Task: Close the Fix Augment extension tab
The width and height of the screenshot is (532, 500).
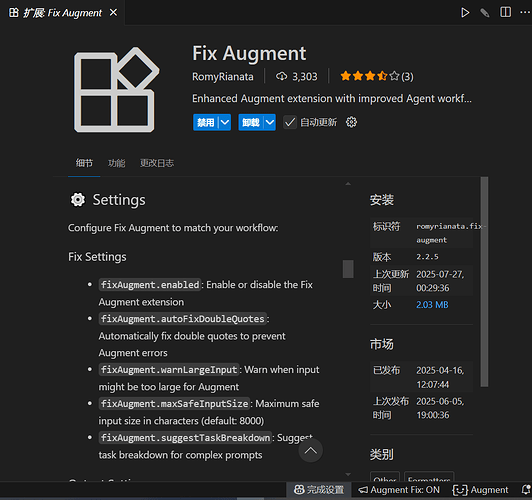Action: click(113, 13)
